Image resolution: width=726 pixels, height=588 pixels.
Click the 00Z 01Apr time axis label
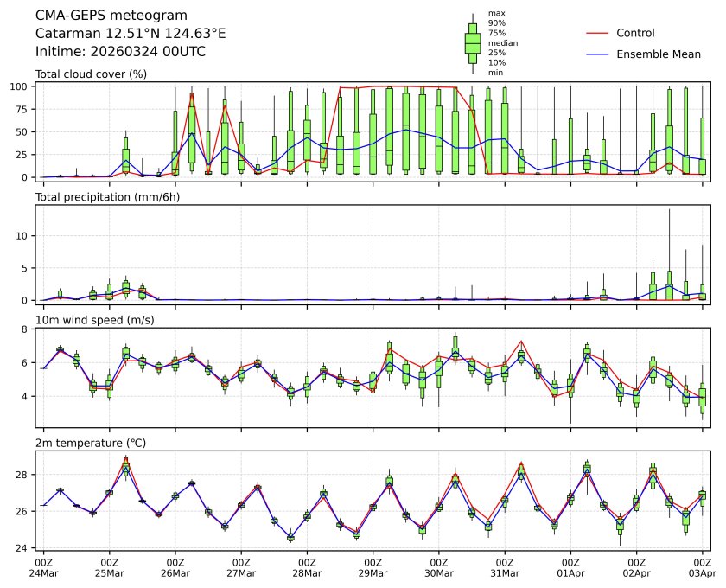tap(570, 567)
